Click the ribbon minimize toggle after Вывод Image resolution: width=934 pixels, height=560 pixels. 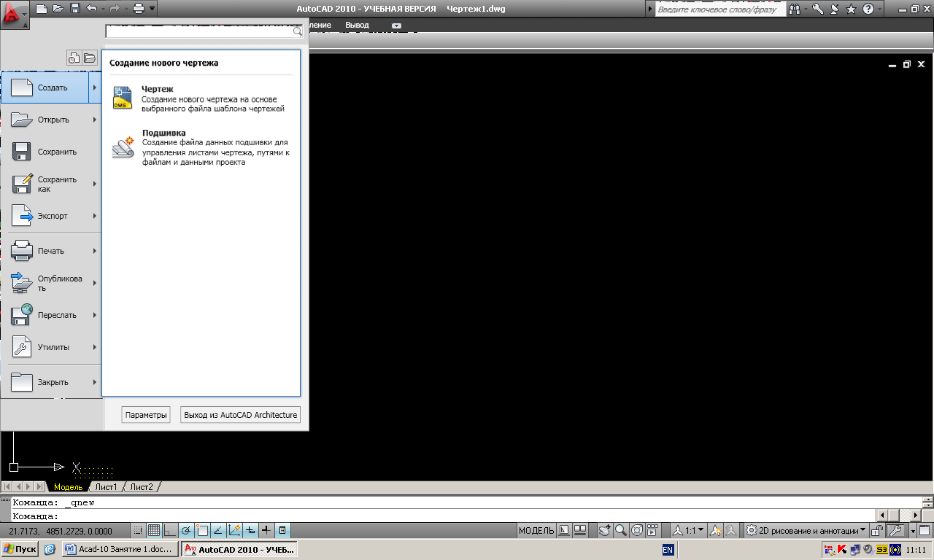(x=396, y=26)
